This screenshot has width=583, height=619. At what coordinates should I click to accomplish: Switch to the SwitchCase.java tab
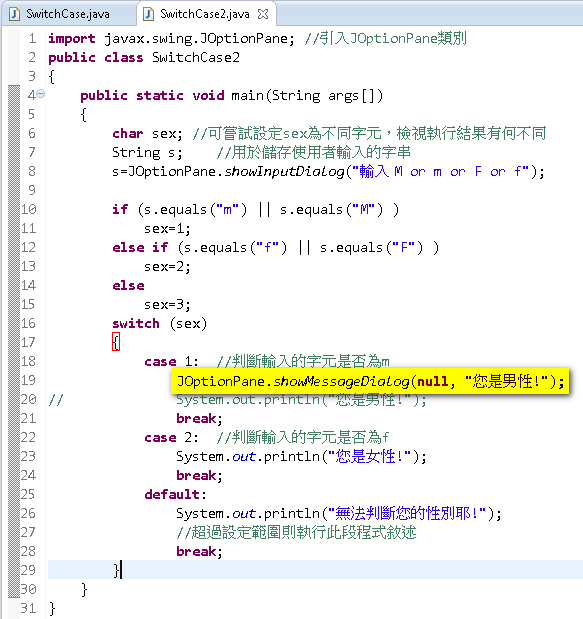[x=68, y=14]
